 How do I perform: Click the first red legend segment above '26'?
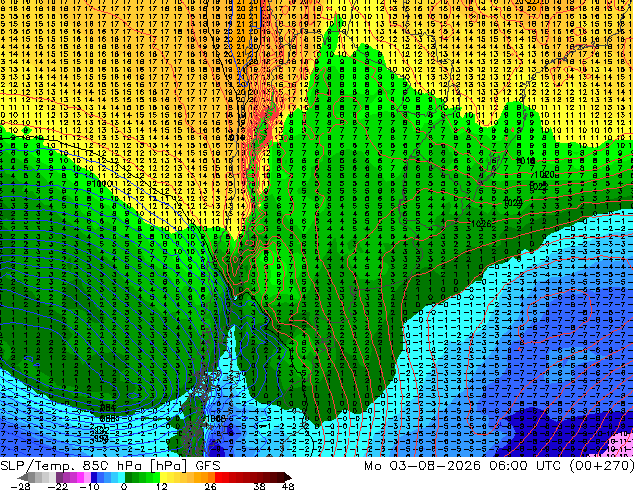(218, 477)
